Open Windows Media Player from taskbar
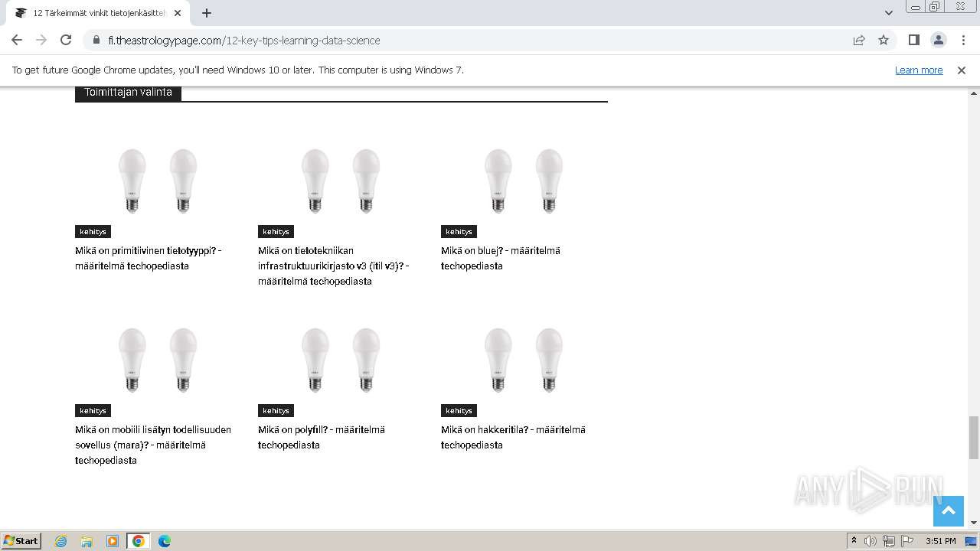980x551 pixels. pos(113,541)
